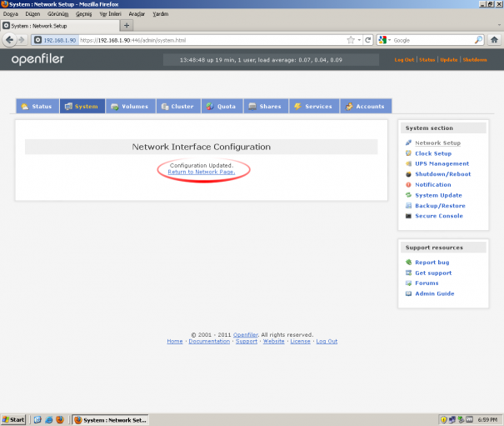Visit the Forums link
The image size is (504, 426).
point(427,283)
